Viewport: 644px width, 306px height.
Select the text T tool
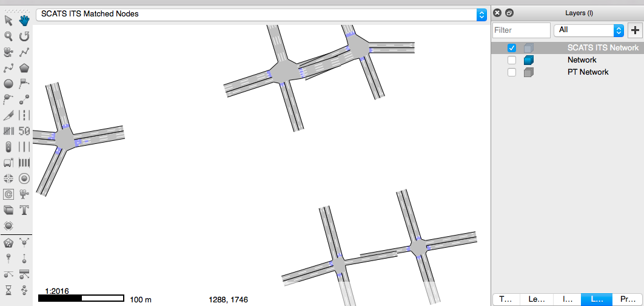24,210
